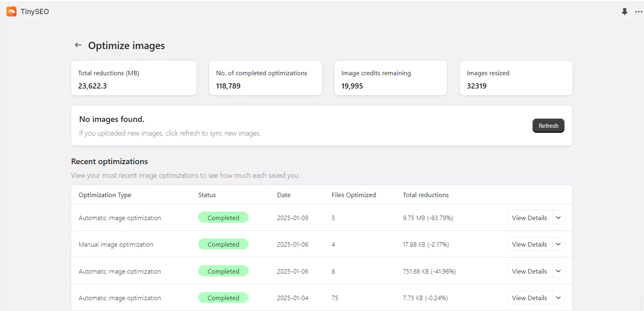
Task: View Details for the 751.68 KB optimization
Action: click(x=529, y=271)
